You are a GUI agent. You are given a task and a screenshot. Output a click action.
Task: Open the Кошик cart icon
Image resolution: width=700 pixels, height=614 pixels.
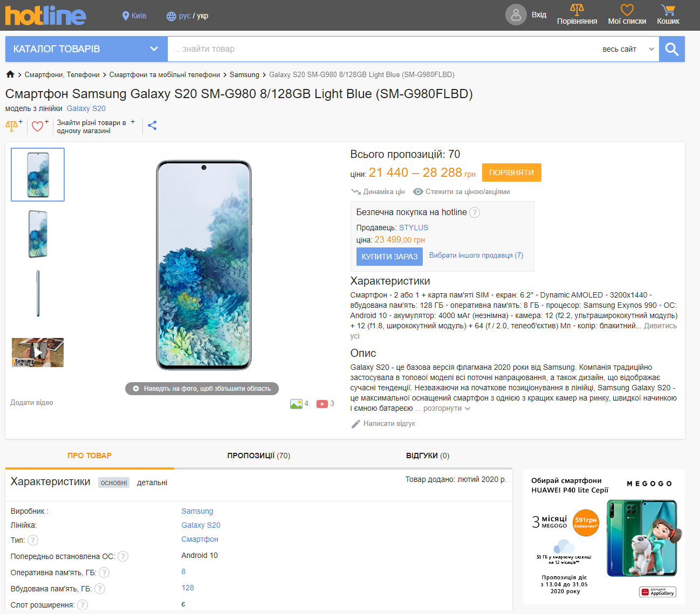click(x=668, y=10)
